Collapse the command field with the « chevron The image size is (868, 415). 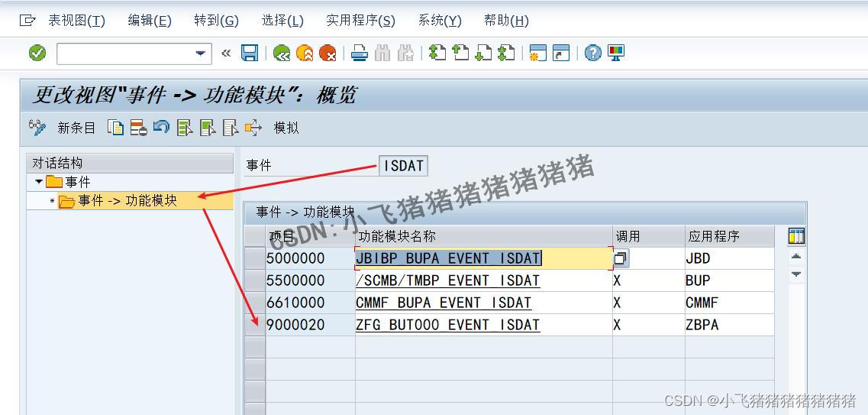click(226, 53)
